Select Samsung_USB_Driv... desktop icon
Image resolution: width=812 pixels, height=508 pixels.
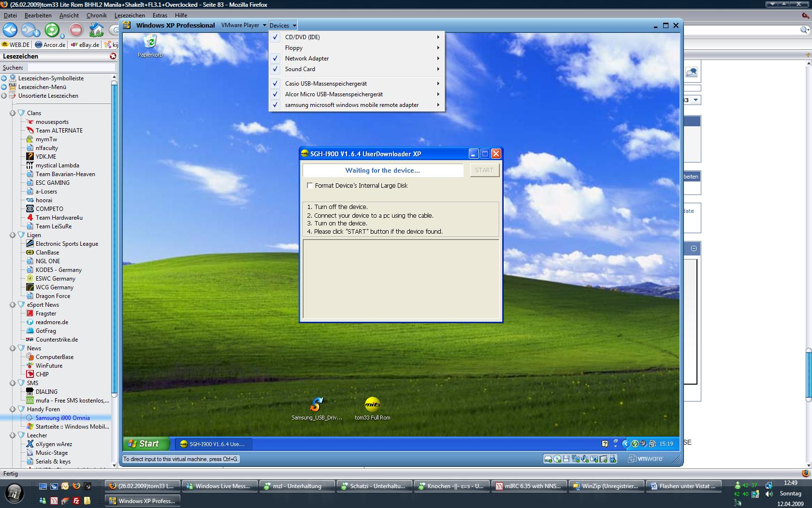317,408
